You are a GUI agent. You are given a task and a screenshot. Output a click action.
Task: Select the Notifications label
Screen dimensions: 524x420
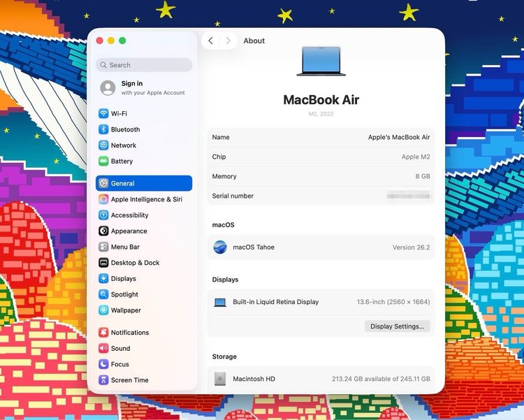click(x=130, y=333)
